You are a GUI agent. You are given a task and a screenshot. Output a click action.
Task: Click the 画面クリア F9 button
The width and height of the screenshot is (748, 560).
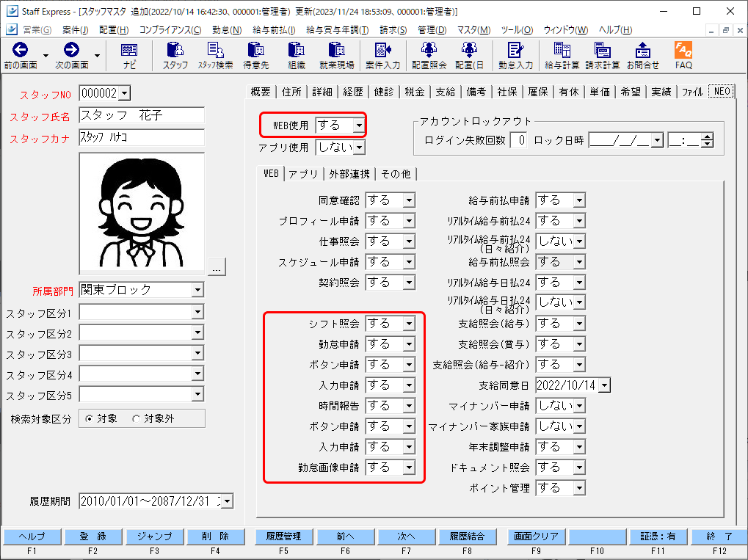tap(536, 537)
